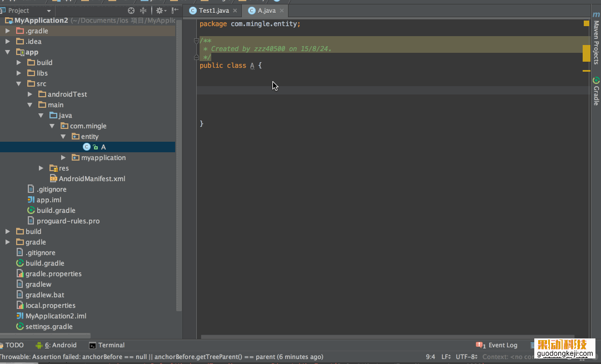601x364 pixels.
Task: Fold the Javadoc comment block in gutter
Action: [x=196, y=41]
